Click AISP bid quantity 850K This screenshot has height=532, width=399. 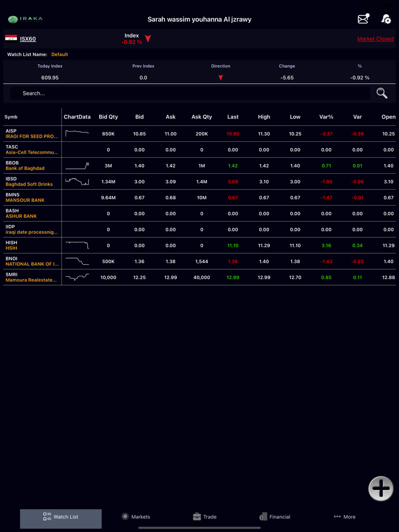[108, 134]
